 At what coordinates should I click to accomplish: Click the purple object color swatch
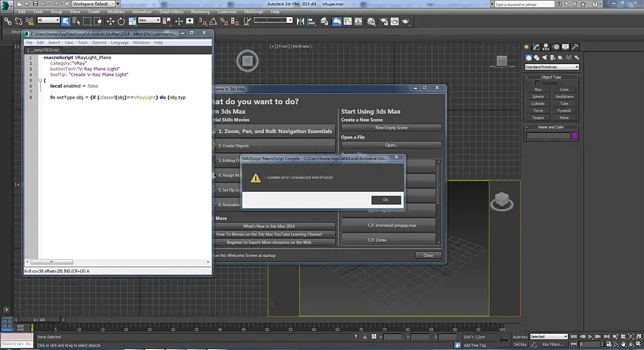click(x=574, y=135)
